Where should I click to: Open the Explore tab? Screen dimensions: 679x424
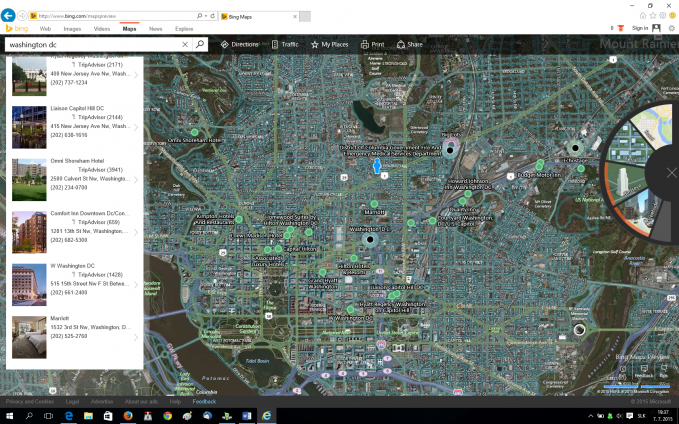click(x=184, y=29)
